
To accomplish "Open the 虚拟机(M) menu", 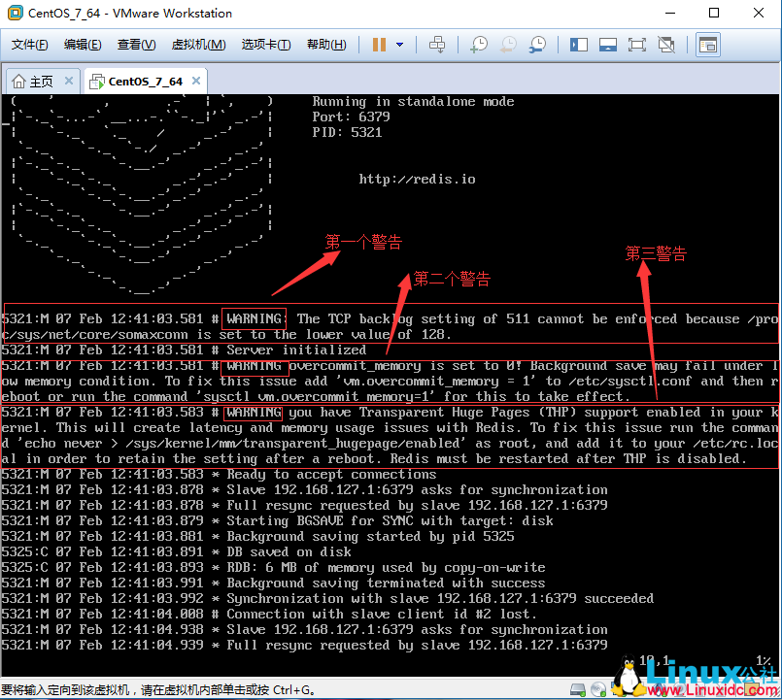I will [198, 45].
